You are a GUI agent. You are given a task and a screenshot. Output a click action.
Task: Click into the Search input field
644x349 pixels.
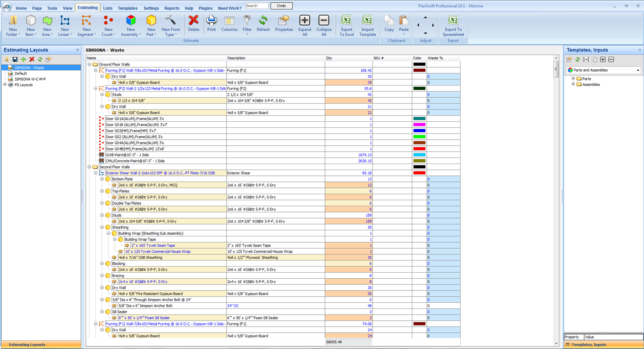(x=257, y=6)
